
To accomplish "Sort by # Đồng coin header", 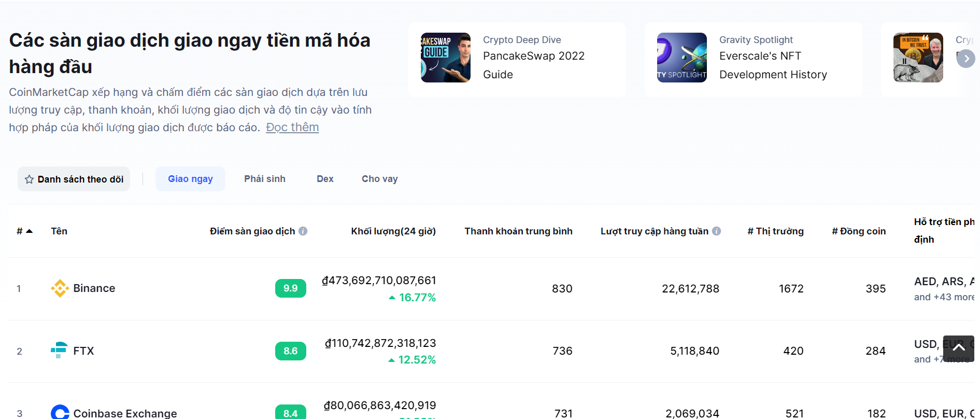I will 859,231.
